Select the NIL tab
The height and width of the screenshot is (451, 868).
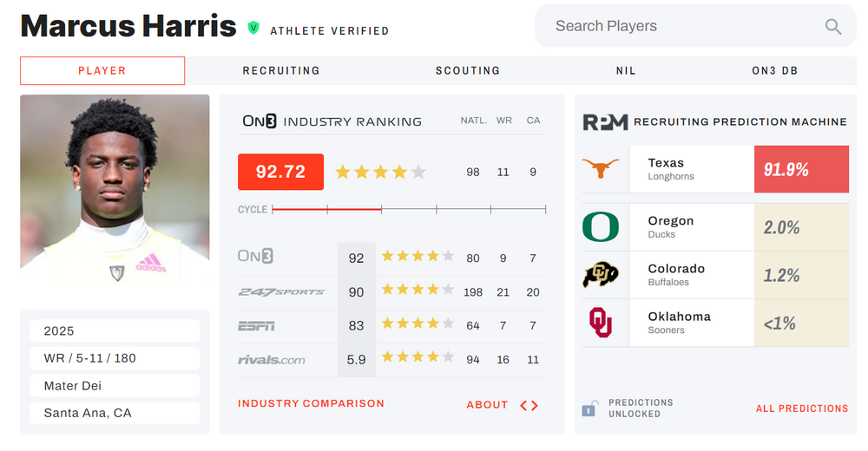click(626, 71)
